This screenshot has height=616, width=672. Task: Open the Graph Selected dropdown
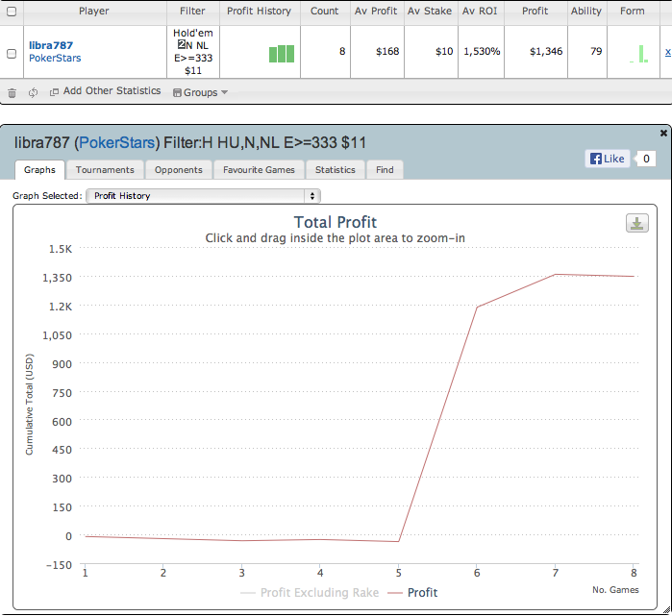203,196
